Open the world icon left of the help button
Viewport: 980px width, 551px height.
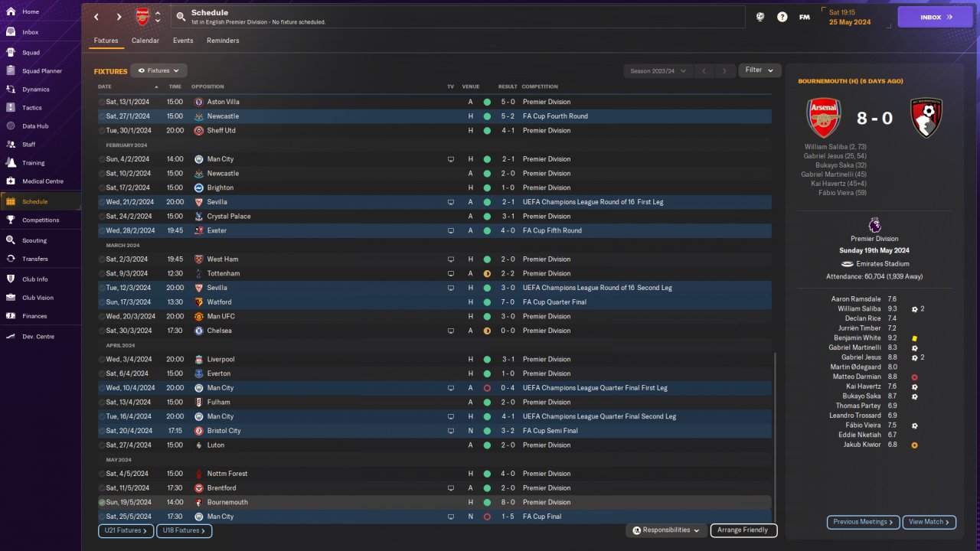[759, 17]
